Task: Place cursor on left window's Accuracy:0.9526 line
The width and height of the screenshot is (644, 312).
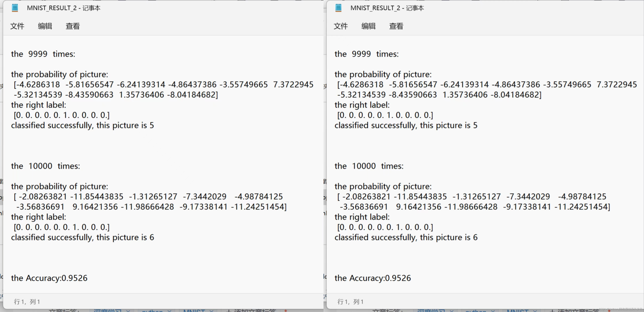Action: 49,278
